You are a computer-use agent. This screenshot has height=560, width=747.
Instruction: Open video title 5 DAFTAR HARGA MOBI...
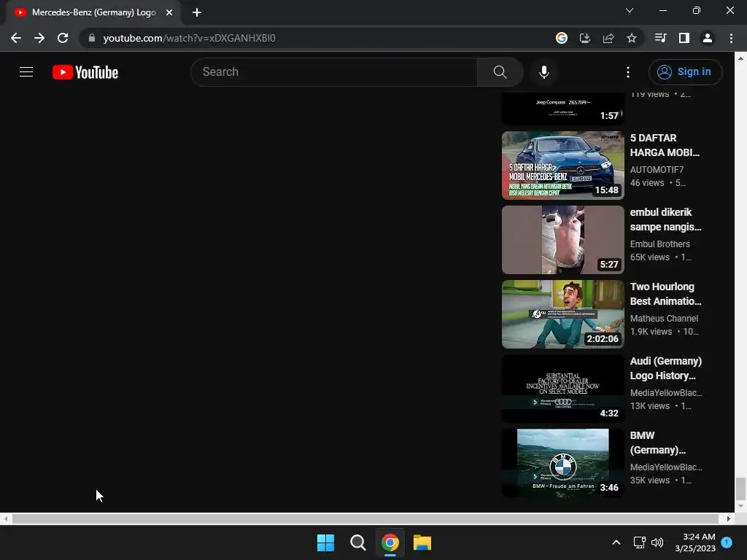(x=665, y=145)
